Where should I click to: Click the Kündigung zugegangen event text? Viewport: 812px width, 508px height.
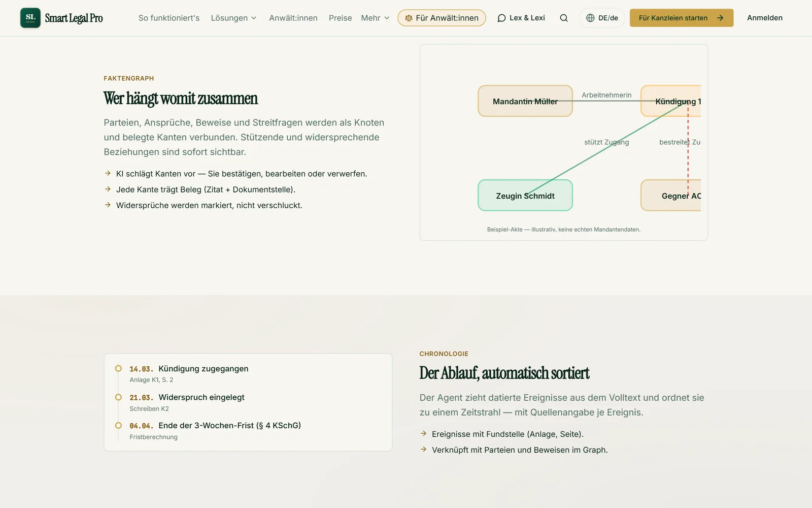pos(204,369)
